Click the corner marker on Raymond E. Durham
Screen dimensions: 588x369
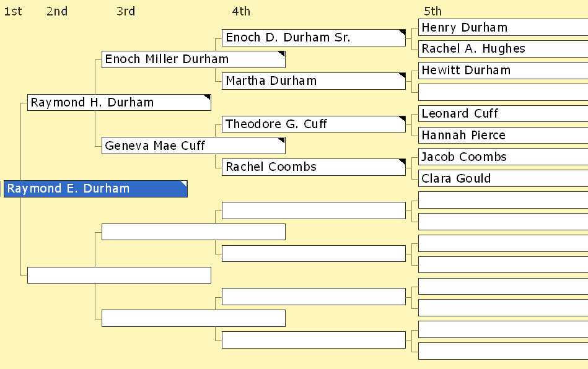click(184, 183)
